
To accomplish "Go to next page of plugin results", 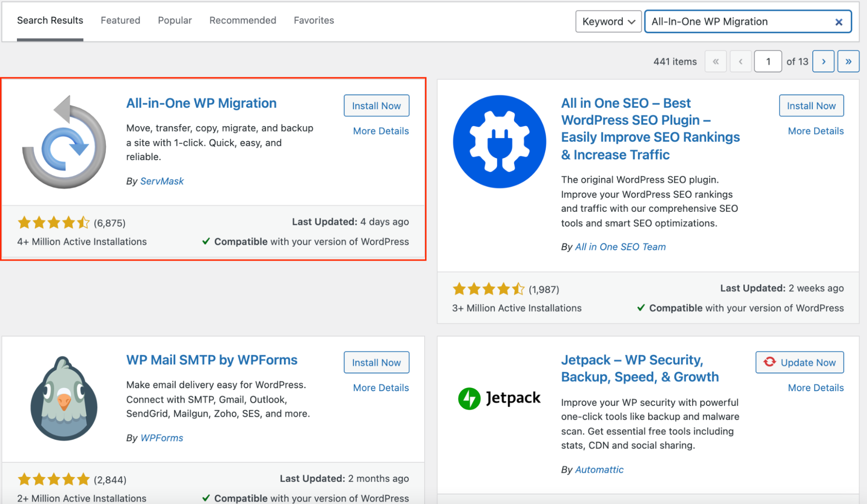I will pyautogui.click(x=823, y=61).
